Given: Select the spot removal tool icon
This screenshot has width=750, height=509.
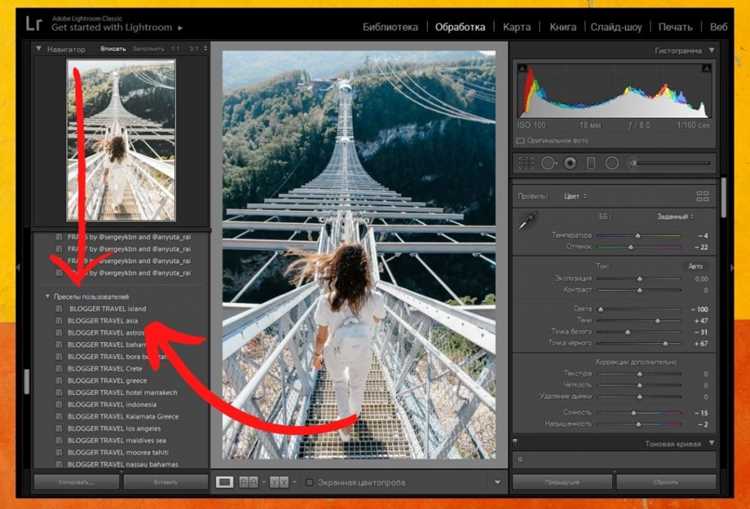Looking at the screenshot, I should coord(549,163).
